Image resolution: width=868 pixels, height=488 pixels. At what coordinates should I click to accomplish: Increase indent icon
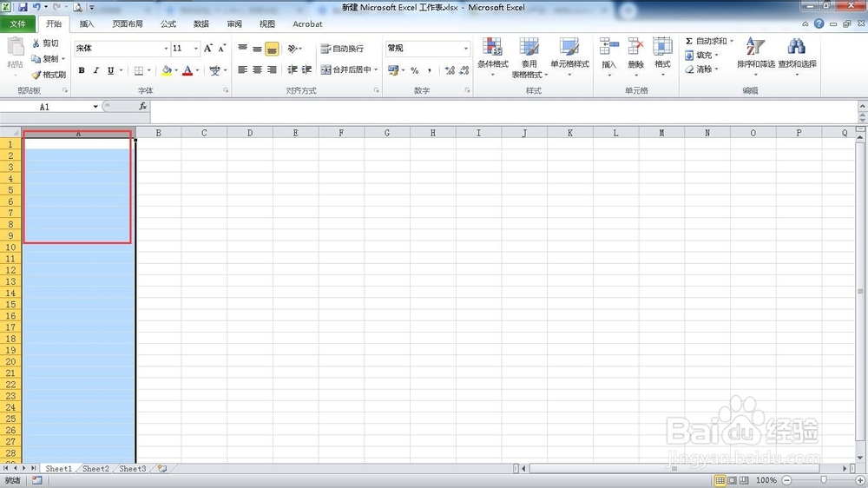[306, 69]
